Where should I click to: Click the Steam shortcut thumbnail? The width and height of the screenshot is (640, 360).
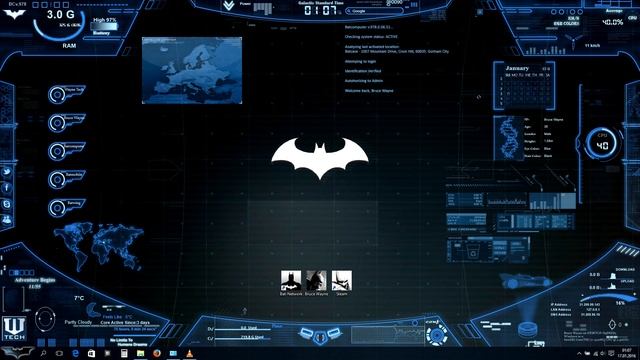pyautogui.click(x=342, y=280)
